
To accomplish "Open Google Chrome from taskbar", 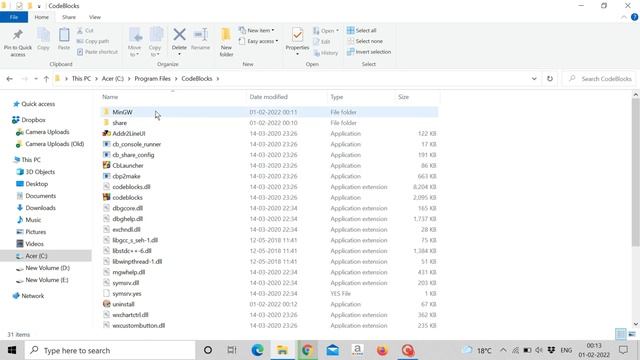I will 307,350.
